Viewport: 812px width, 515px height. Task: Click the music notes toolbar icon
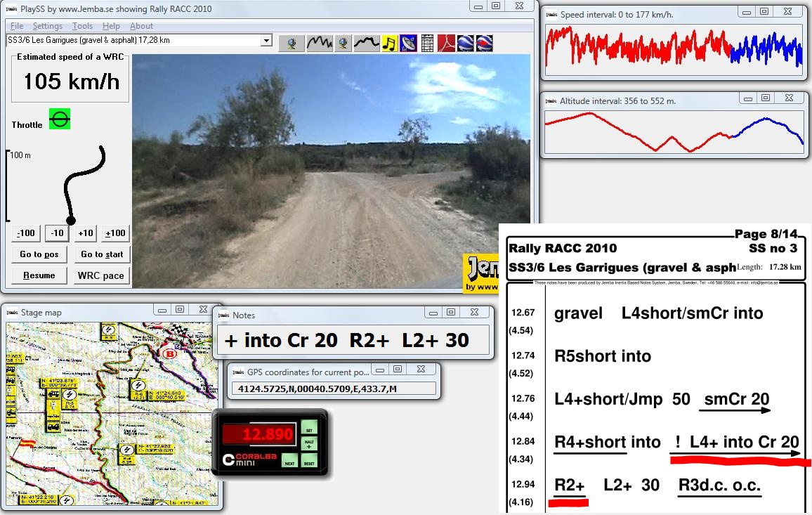389,44
